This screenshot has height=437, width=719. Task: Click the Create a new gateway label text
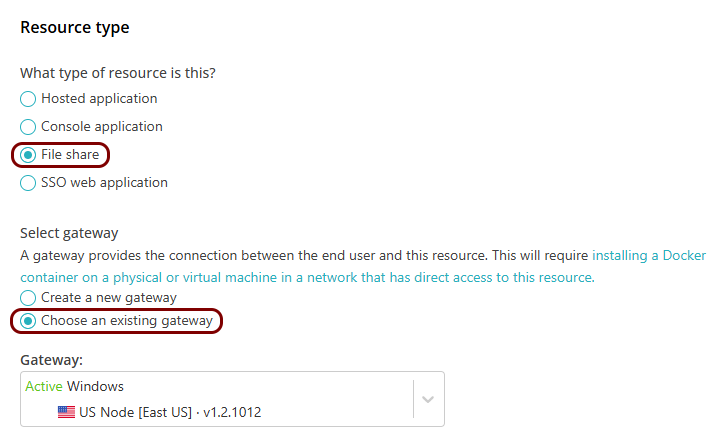point(109,298)
